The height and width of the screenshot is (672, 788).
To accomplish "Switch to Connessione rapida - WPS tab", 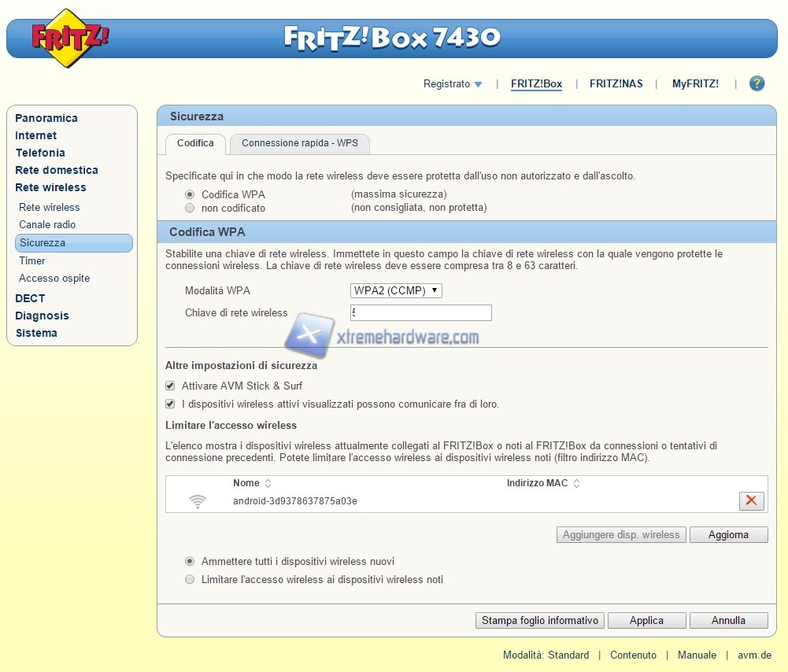I will 299,143.
